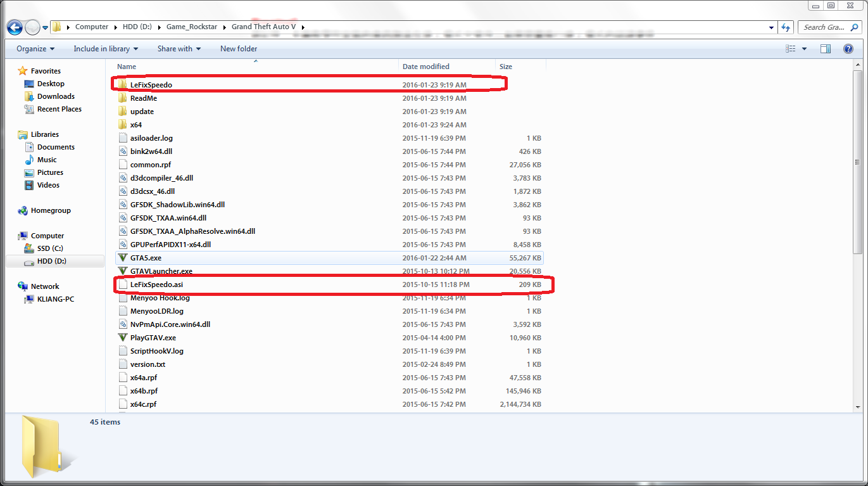Click the refresh button beside address bar
Image resolution: width=868 pixels, height=486 pixels.
786,27
